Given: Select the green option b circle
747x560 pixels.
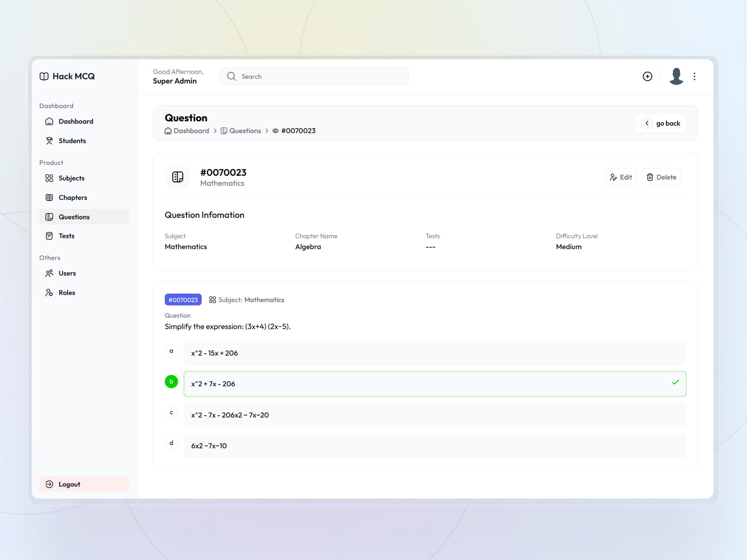Looking at the screenshot, I should tap(171, 381).
